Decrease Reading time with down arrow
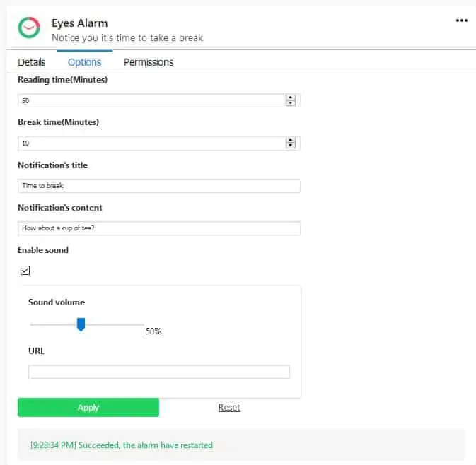Image resolution: width=476 pixels, height=465 pixels. pos(290,103)
